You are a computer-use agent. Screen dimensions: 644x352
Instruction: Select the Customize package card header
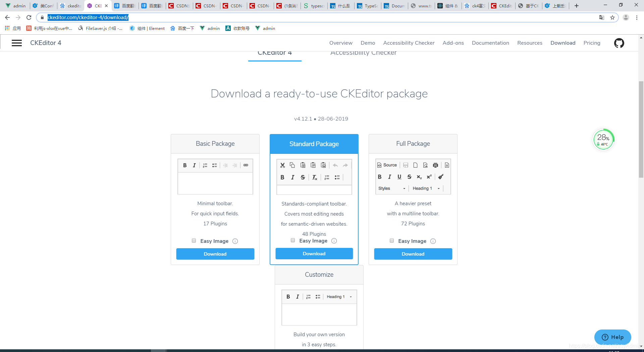(x=319, y=275)
